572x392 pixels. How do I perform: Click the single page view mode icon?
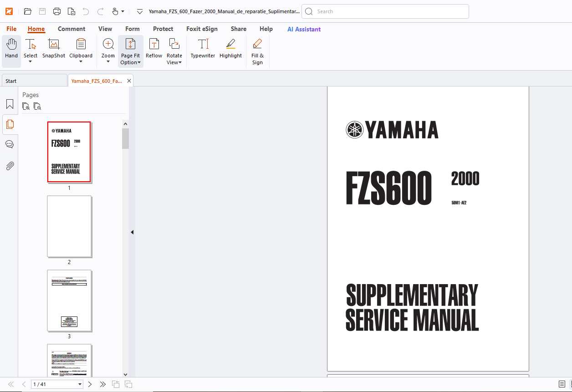click(x=562, y=384)
